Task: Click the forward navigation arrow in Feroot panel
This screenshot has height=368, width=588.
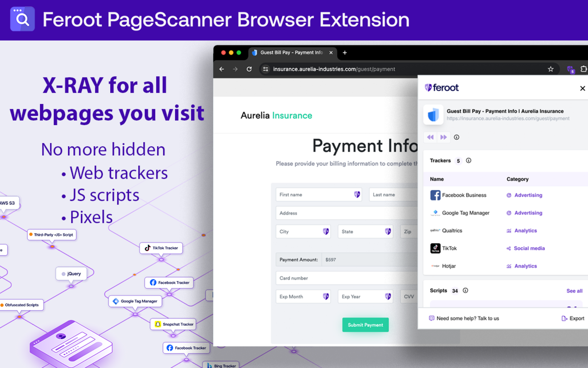Action: pyautogui.click(x=443, y=137)
